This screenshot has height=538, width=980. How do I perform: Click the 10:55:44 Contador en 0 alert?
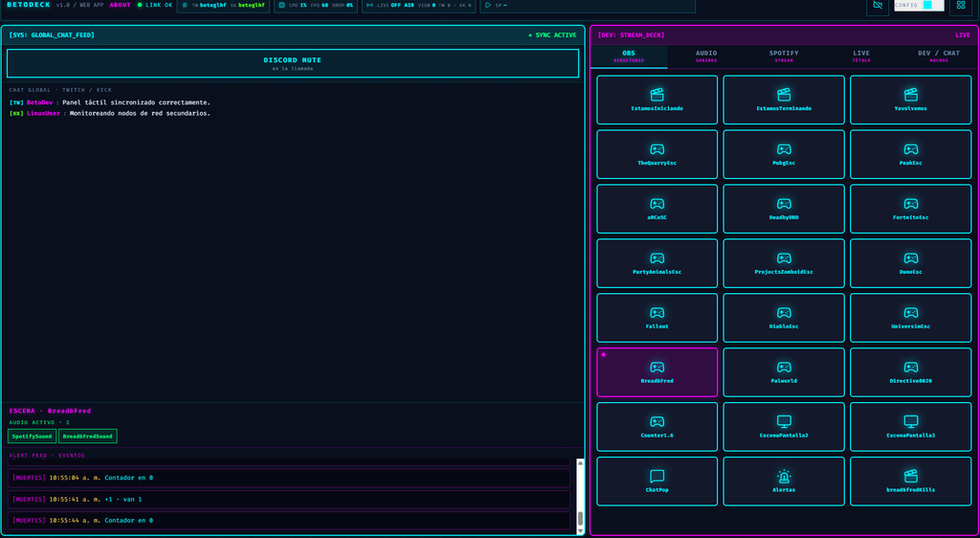pyautogui.click(x=289, y=521)
